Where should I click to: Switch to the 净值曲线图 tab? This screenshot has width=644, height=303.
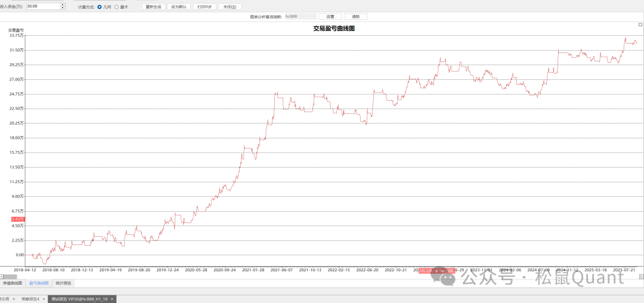click(13, 283)
